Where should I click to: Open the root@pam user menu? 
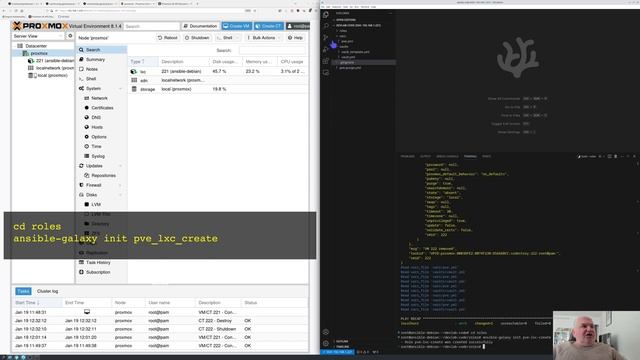pyautogui.click(x=298, y=26)
